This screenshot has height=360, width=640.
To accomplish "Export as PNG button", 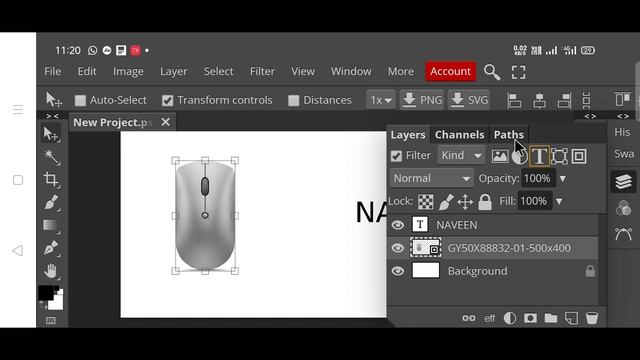I will point(422,100).
